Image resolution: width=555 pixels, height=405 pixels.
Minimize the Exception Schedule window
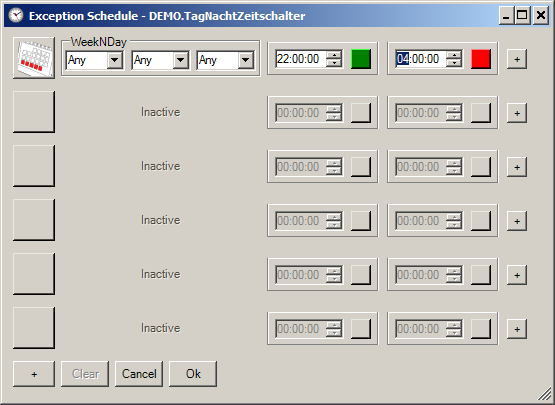coord(506,16)
